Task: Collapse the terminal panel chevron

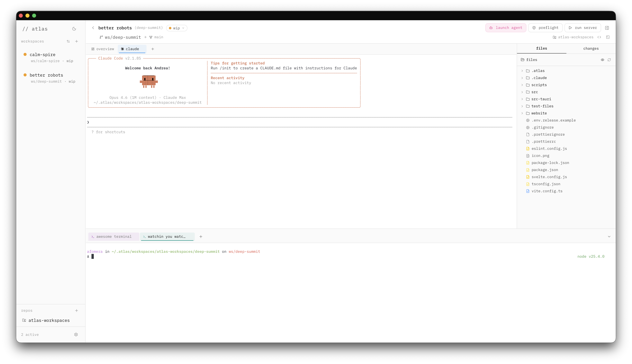Action: point(609,236)
